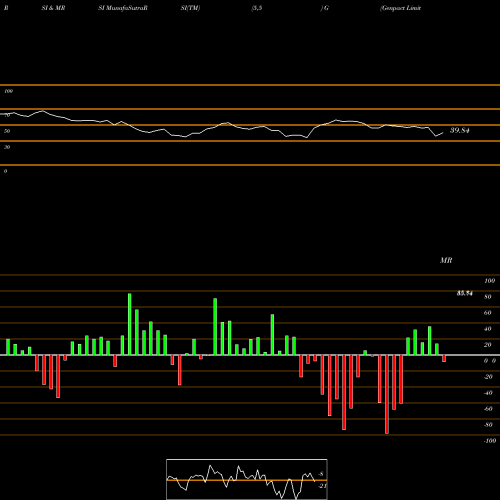This screenshot has width=500, height=500.
Task: Click the longest red bar in the MR histogram
Action: [x=387, y=394]
